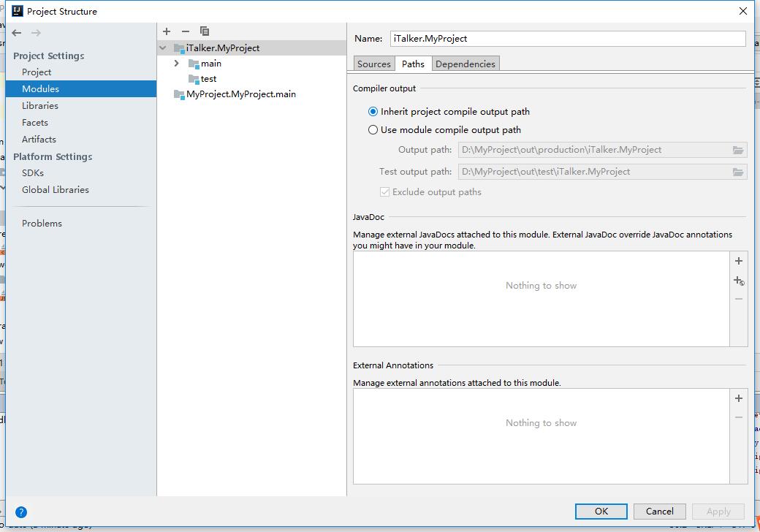Image resolution: width=760 pixels, height=532 pixels.
Task: Click the add module plus icon
Action: click(167, 31)
